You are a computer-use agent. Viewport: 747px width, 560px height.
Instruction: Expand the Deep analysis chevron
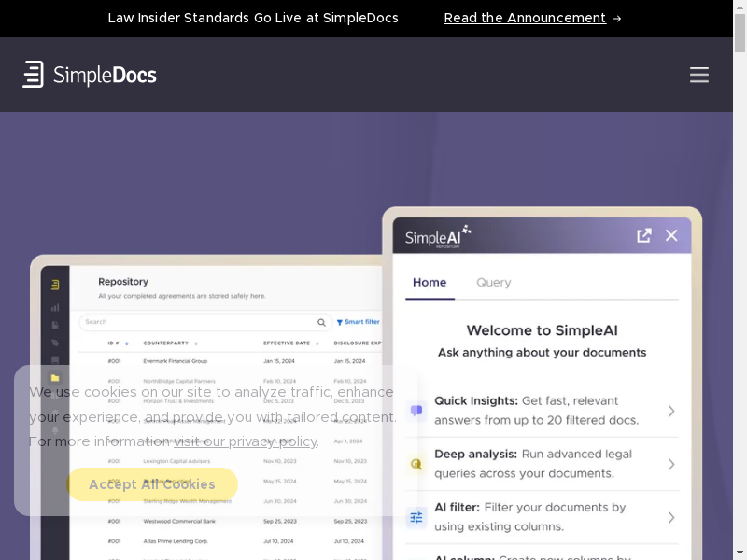670,464
